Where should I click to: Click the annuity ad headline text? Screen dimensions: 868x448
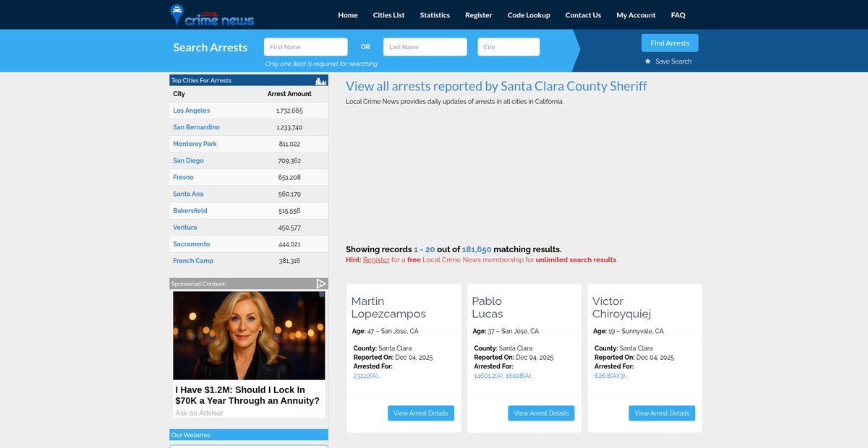coord(247,395)
